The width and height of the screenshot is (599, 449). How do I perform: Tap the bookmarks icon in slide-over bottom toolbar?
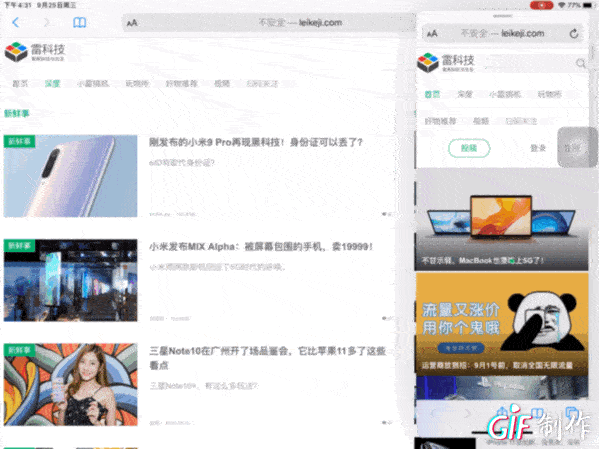(537, 413)
